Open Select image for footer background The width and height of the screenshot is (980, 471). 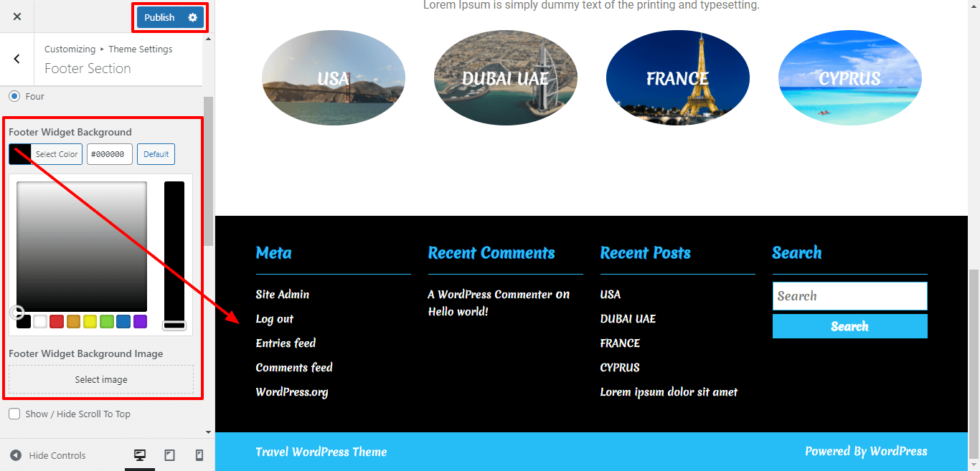pos(100,379)
